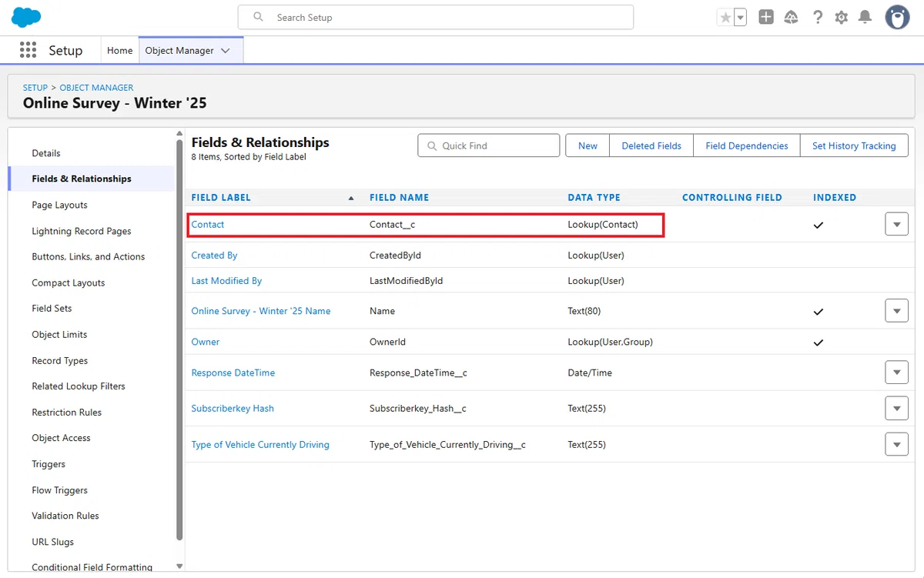
Task: Click the favorites star icon
Action: click(x=725, y=17)
